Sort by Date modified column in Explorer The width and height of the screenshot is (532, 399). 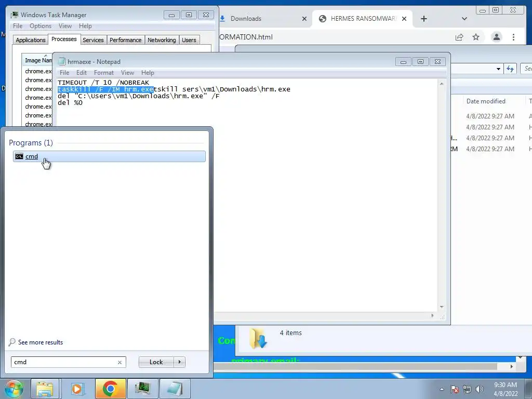(486, 101)
